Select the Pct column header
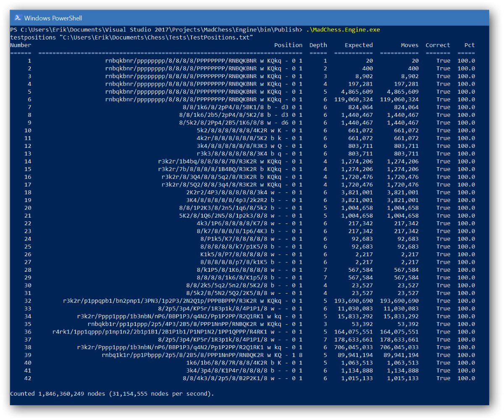The width and height of the screenshot is (504, 420). [469, 45]
